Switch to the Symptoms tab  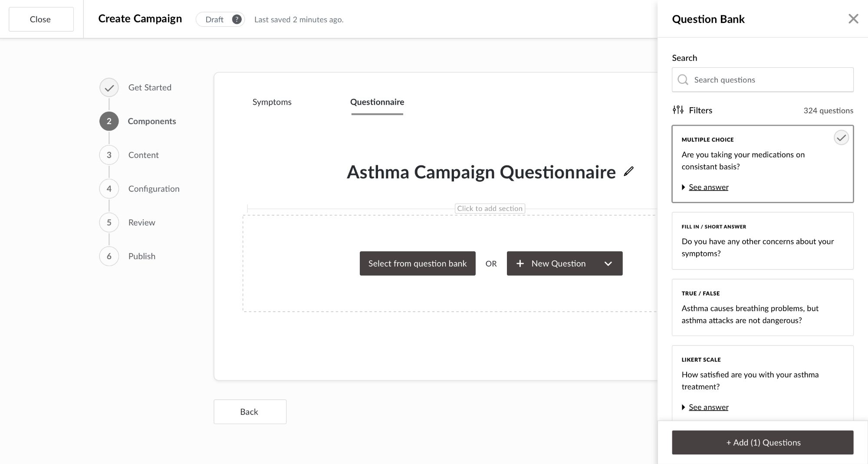[272, 102]
